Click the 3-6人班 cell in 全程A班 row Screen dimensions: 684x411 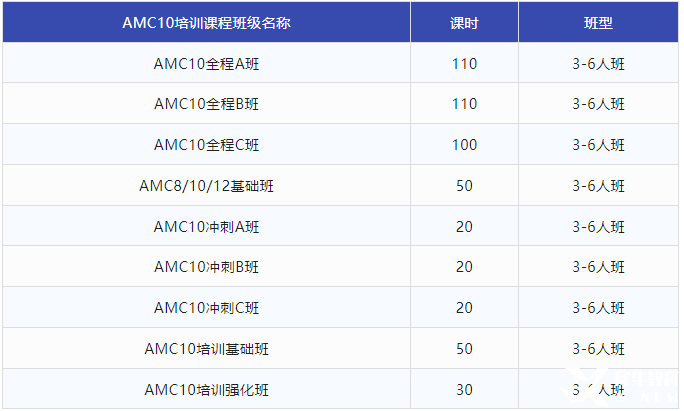598,64
